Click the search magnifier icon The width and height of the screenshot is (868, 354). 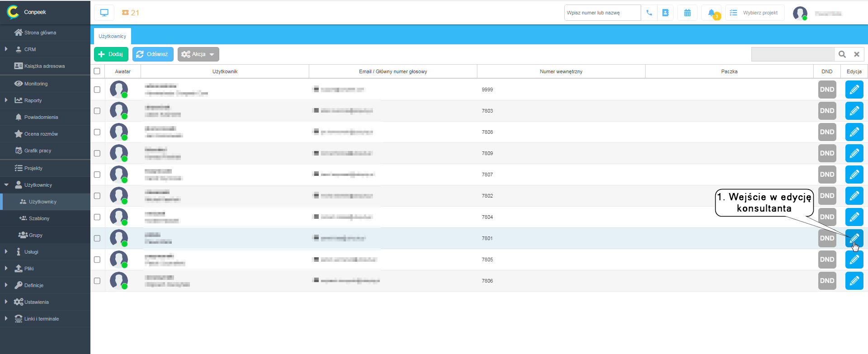coord(842,54)
